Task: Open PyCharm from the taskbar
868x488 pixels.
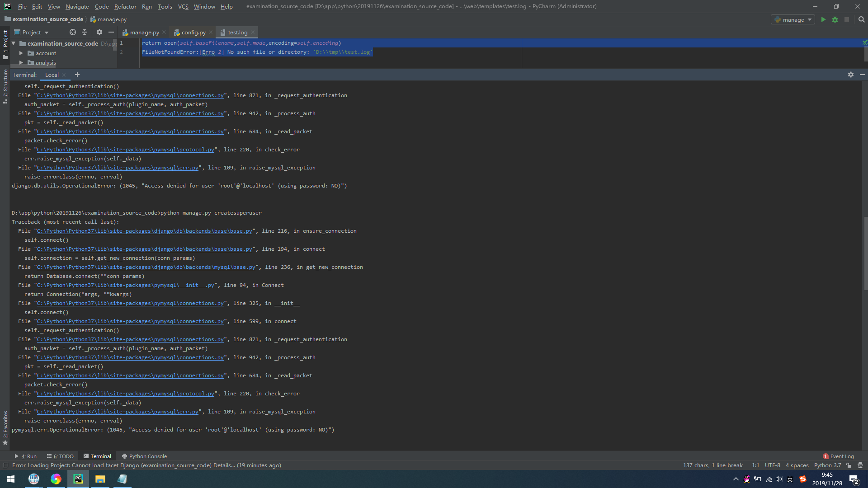Action: point(78,479)
